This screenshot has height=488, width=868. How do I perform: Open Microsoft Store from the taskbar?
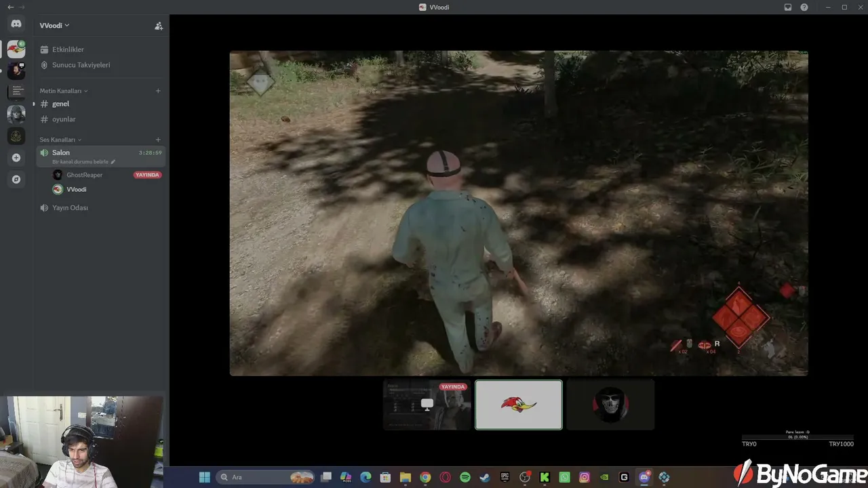click(385, 477)
